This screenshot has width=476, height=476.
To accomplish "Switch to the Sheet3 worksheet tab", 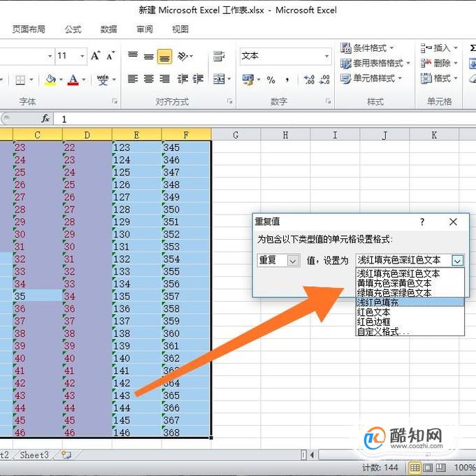I will [x=34, y=455].
